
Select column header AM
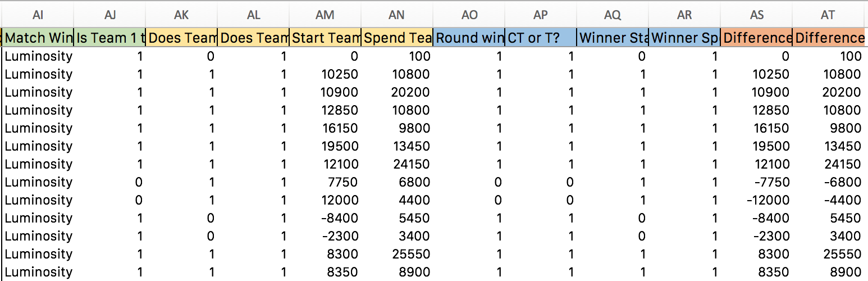point(325,15)
